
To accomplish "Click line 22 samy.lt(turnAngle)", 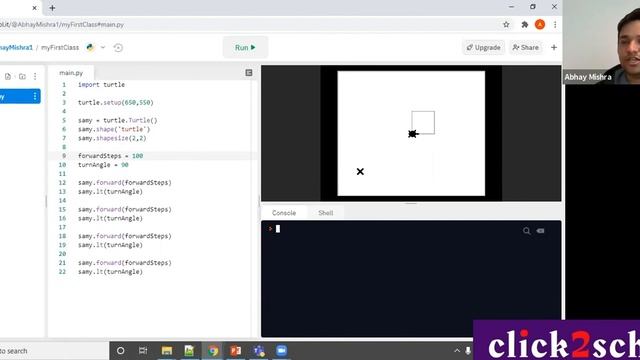I will coord(110,272).
